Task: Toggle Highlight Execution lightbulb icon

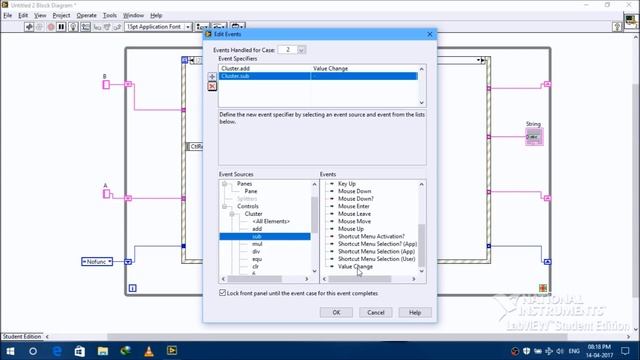Action: tap(73, 27)
